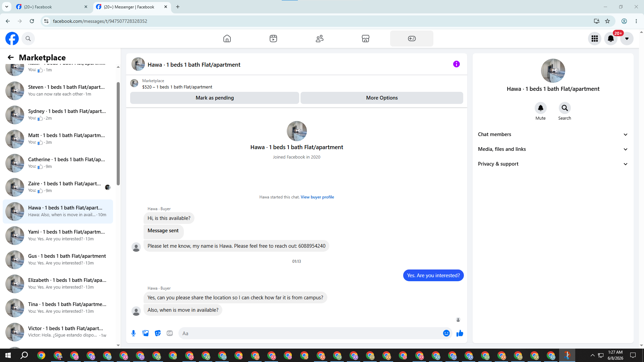Open the Reels video icon
Viewport: 644px width, 362px height.
click(x=273, y=39)
